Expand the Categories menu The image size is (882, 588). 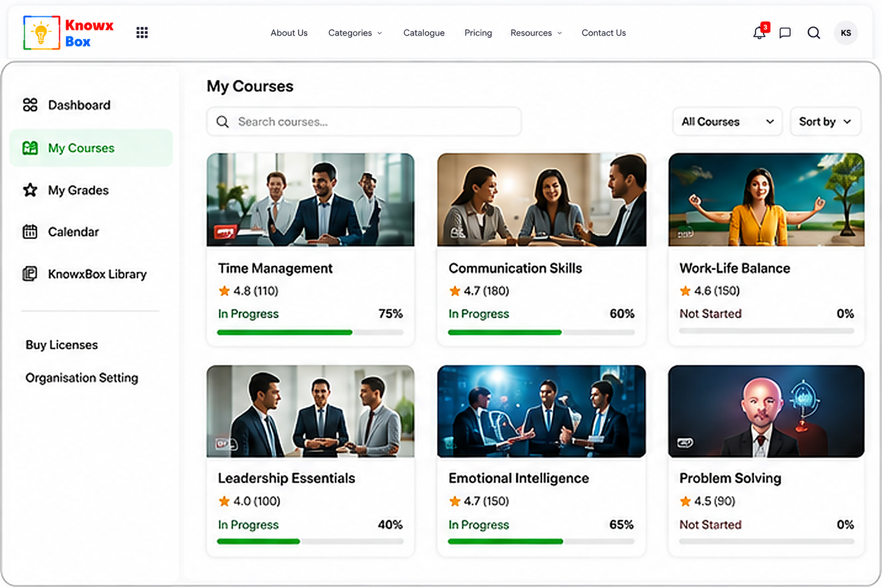click(355, 33)
